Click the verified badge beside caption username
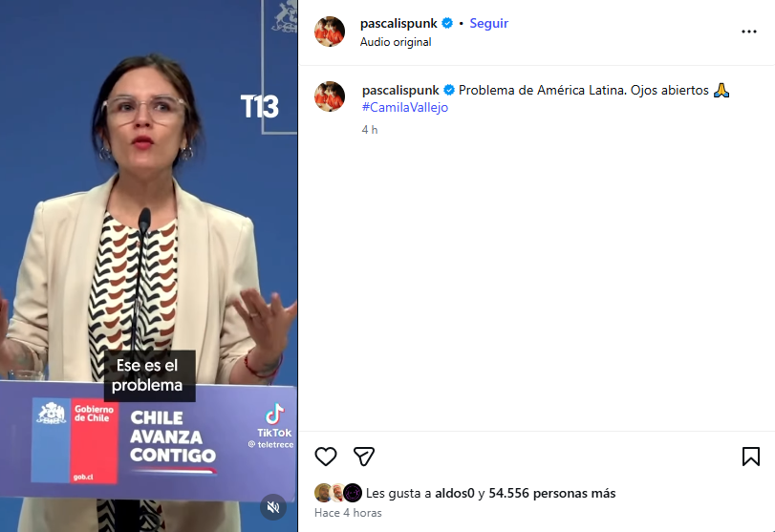Viewport: 775px width, 532px height. click(449, 90)
